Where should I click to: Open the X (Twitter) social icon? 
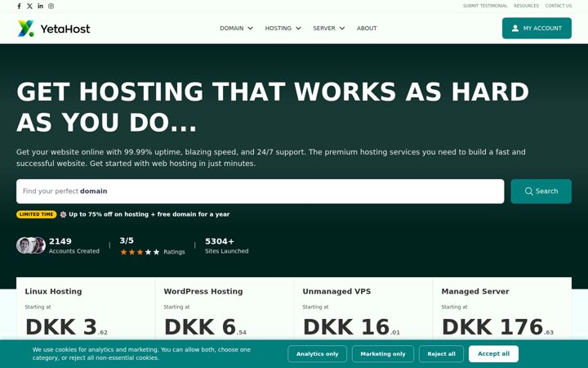coord(29,6)
